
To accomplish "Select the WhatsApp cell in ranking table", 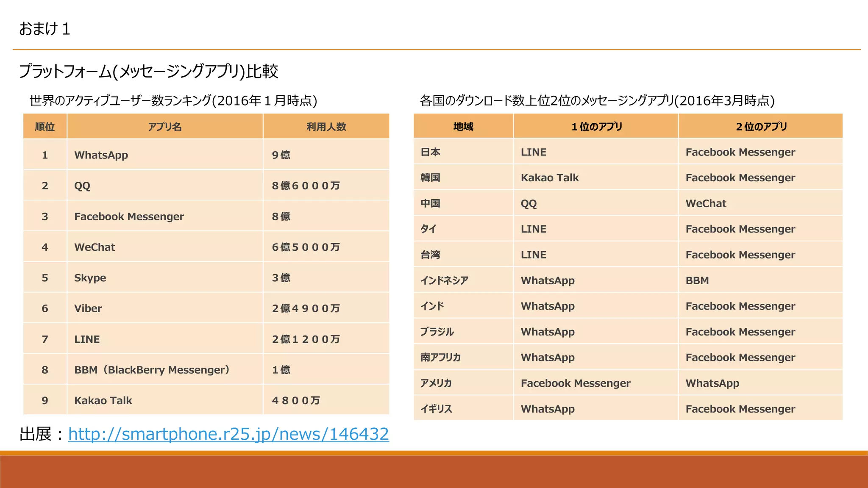I will coord(101,155).
